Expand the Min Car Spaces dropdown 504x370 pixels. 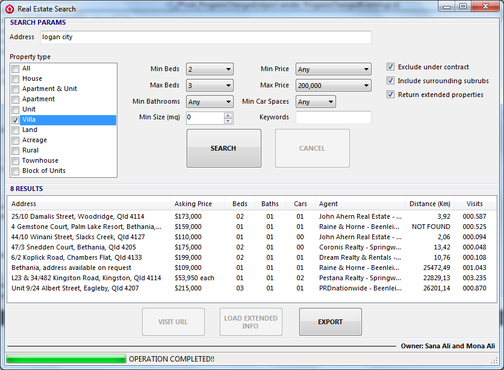point(315,101)
